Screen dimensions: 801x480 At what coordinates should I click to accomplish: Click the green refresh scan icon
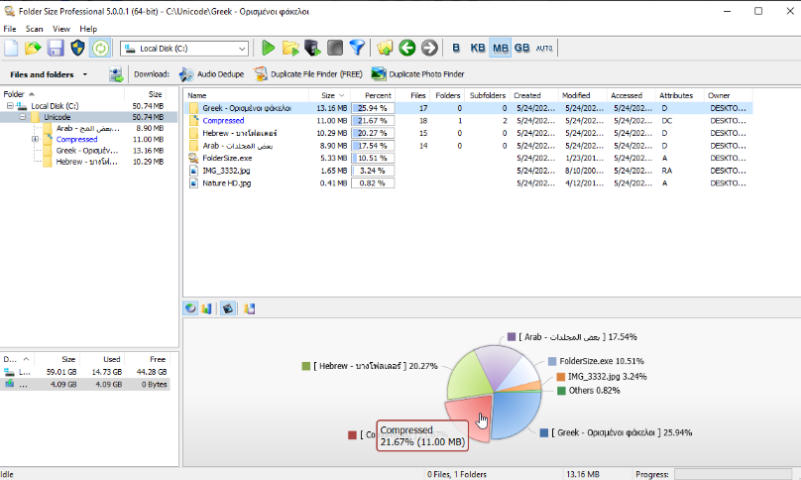[100, 48]
